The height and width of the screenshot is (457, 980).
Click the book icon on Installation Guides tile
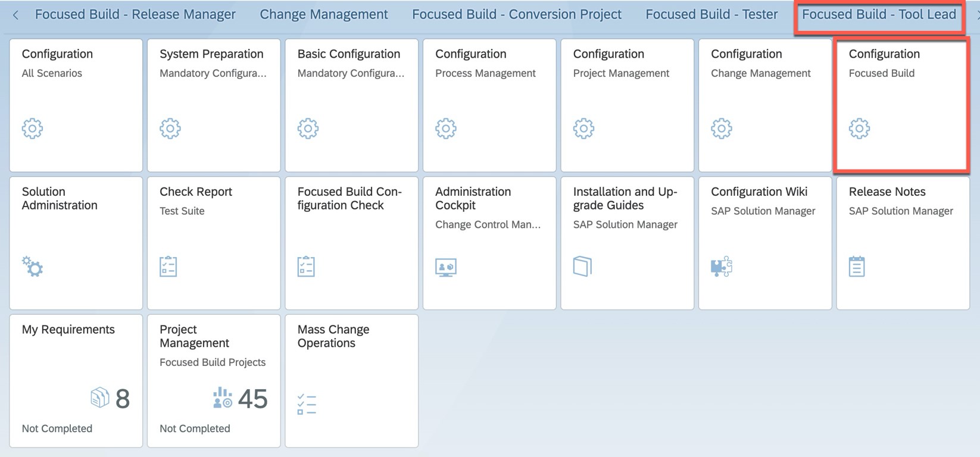tap(582, 266)
